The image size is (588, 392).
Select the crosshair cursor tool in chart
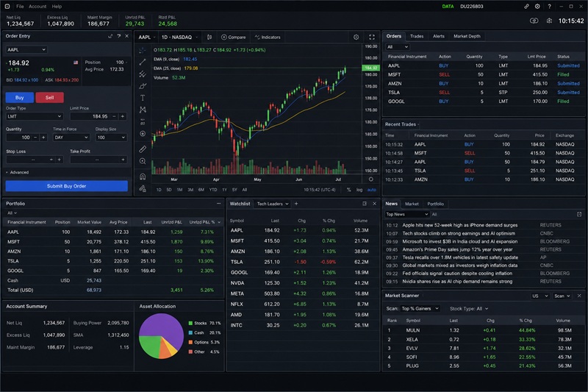tap(142, 50)
